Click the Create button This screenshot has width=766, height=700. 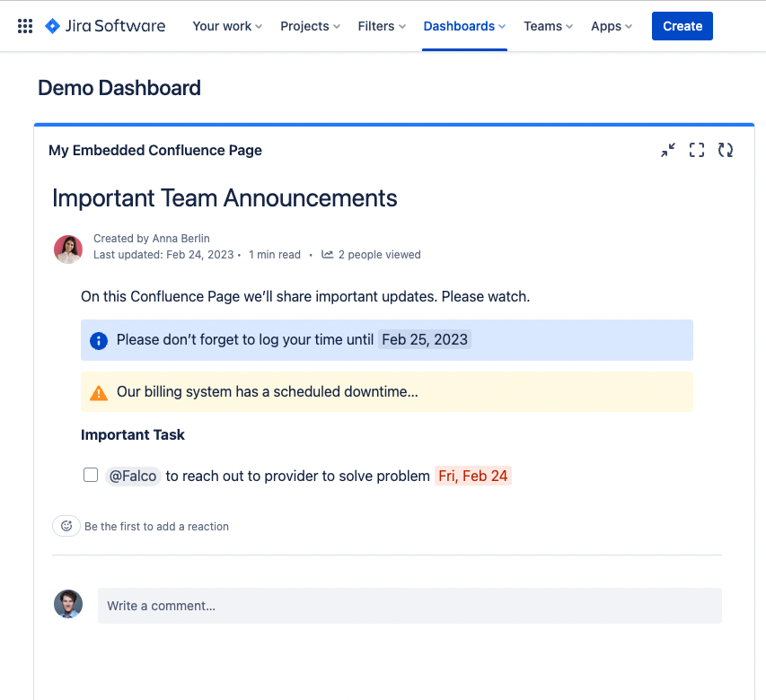coord(682,26)
